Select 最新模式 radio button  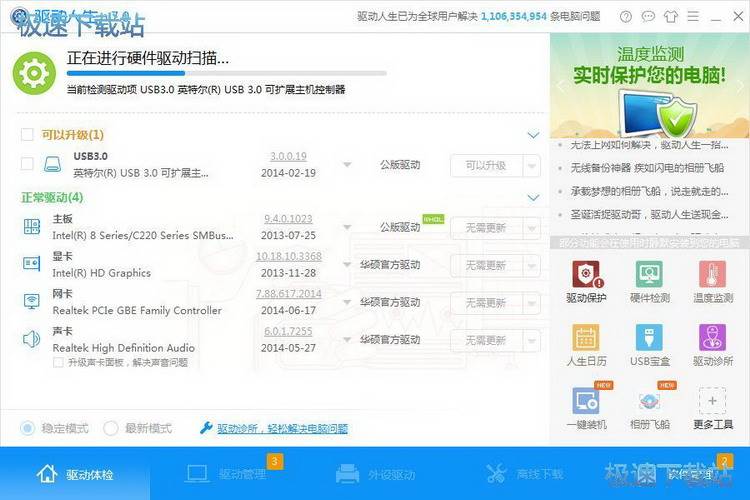click(110, 428)
